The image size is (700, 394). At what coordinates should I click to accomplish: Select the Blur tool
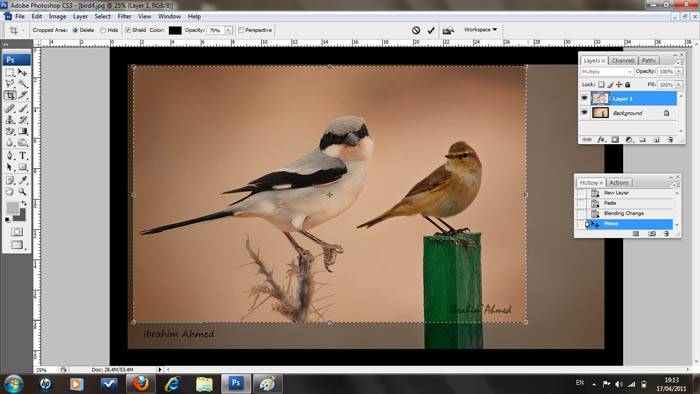click(10, 143)
